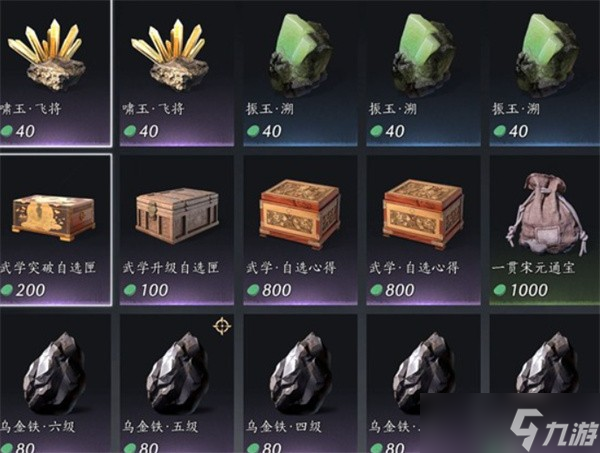This screenshot has height=453, width=600.
Task: Select the 一贯宋元通宝 coin pouch
Action: [x=545, y=230]
